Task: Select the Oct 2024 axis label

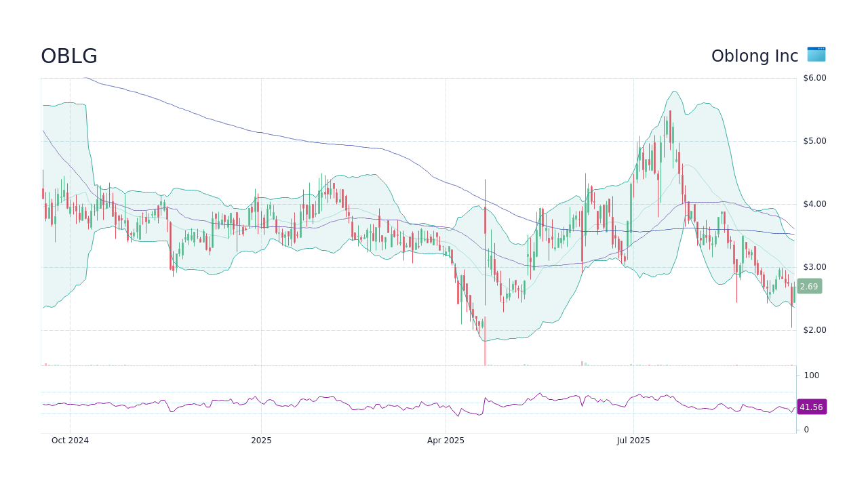Action: tap(70, 440)
